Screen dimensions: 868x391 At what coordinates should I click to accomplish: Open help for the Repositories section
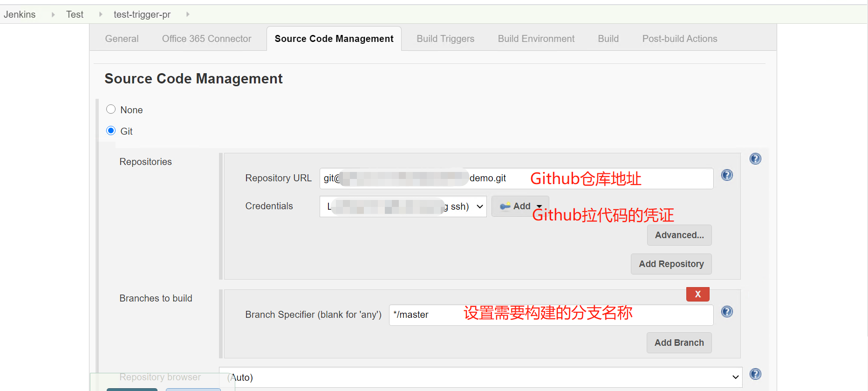click(x=755, y=159)
